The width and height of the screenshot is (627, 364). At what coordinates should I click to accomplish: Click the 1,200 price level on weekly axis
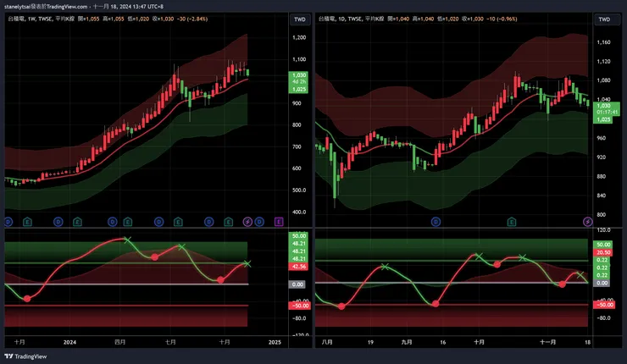click(x=299, y=37)
